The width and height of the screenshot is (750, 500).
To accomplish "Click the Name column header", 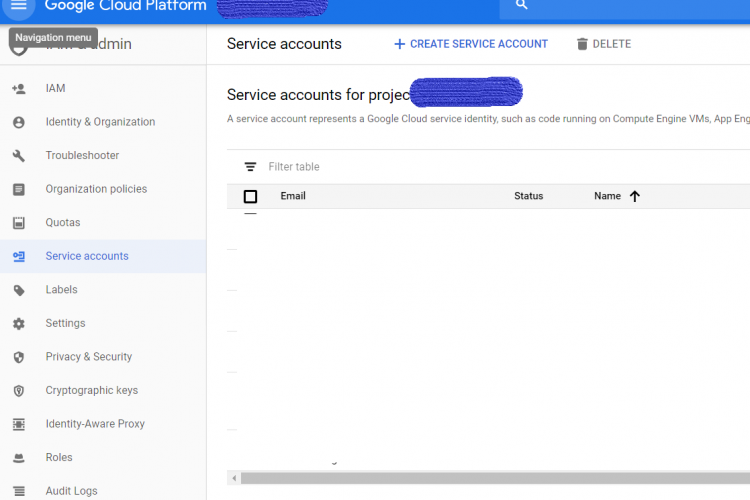I will [x=607, y=196].
